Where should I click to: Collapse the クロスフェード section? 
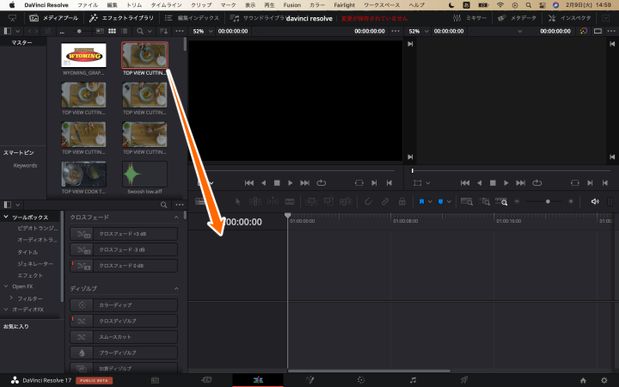[x=176, y=217]
